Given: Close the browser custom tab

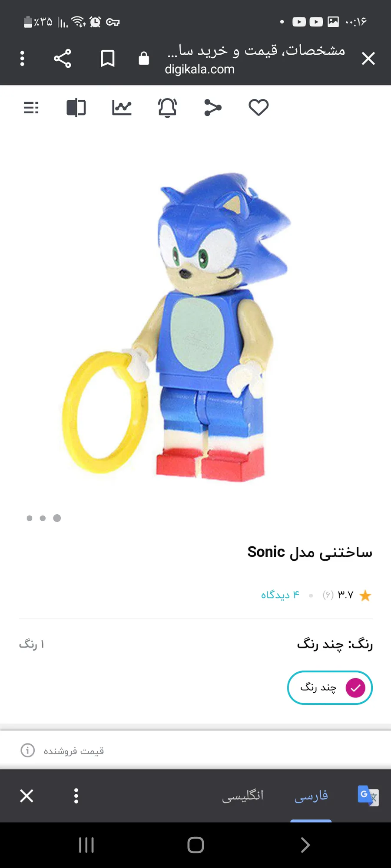Looking at the screenshot, I should click(x=368, y=58).
